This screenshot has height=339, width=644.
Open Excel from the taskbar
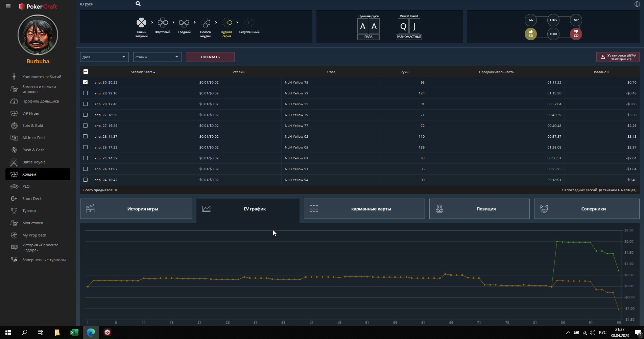(74, 333)
